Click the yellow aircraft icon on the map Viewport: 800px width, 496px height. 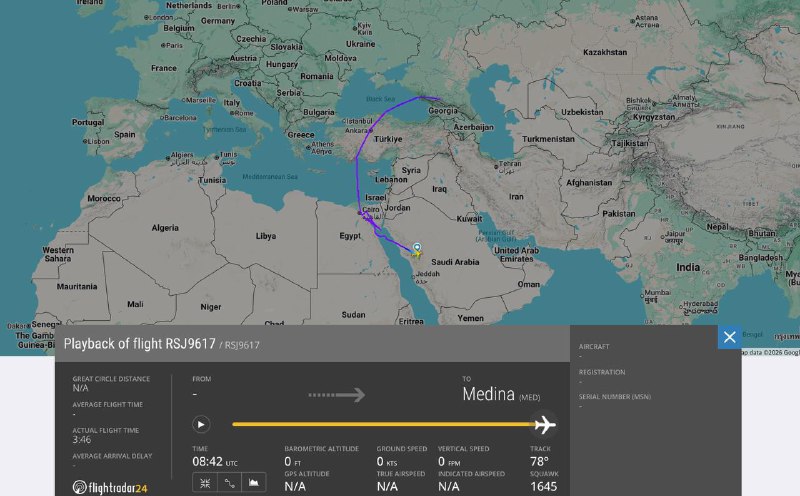(x=414, y=254)
